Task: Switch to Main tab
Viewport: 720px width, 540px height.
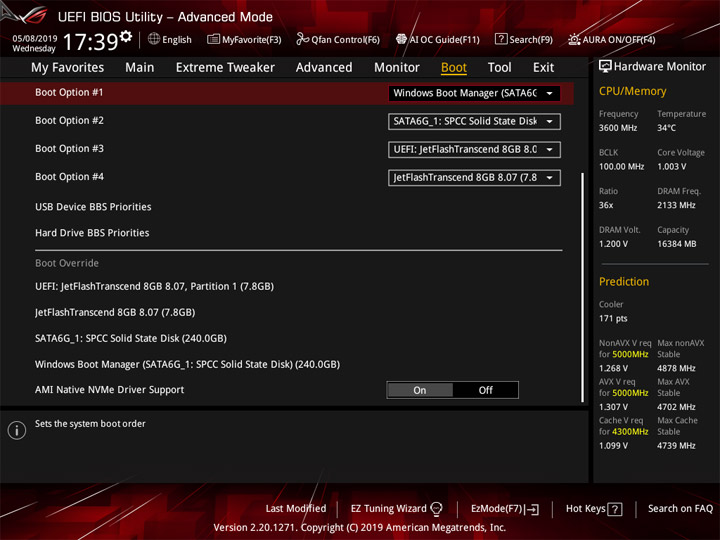Action: pos(140,68)
